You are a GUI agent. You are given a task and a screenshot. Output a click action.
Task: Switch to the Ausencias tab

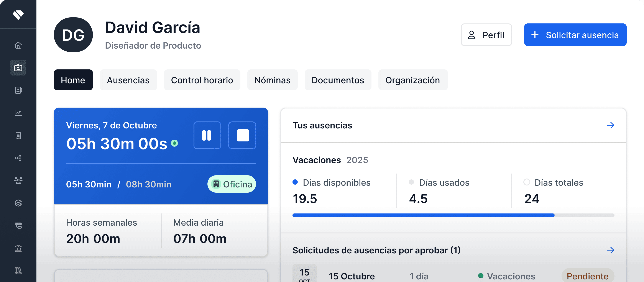128,80
